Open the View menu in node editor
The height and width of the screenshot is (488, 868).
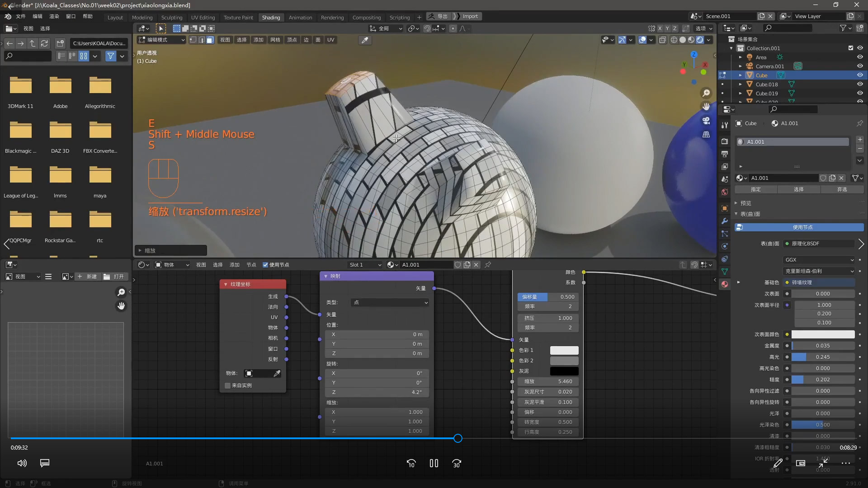click(x=201, y=264)
